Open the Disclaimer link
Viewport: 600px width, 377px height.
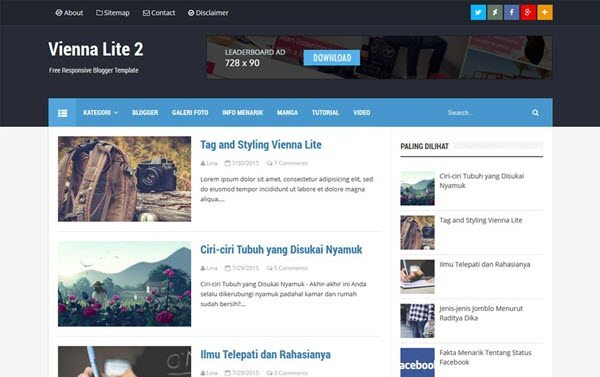click(x=208, y=13)
